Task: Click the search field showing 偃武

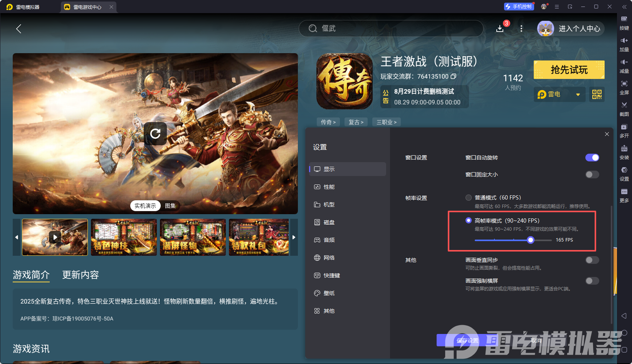Action: coord(391,29)
